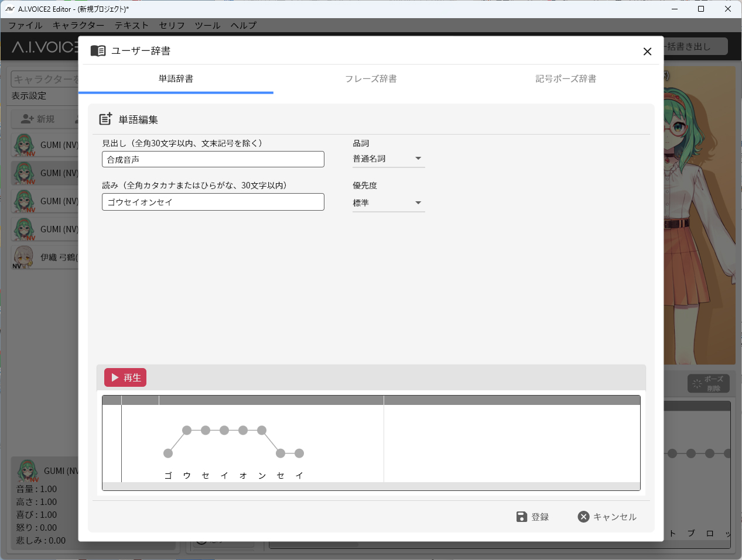
Task: Click the low accent point above second セ
Action: (x=281, y=453)
